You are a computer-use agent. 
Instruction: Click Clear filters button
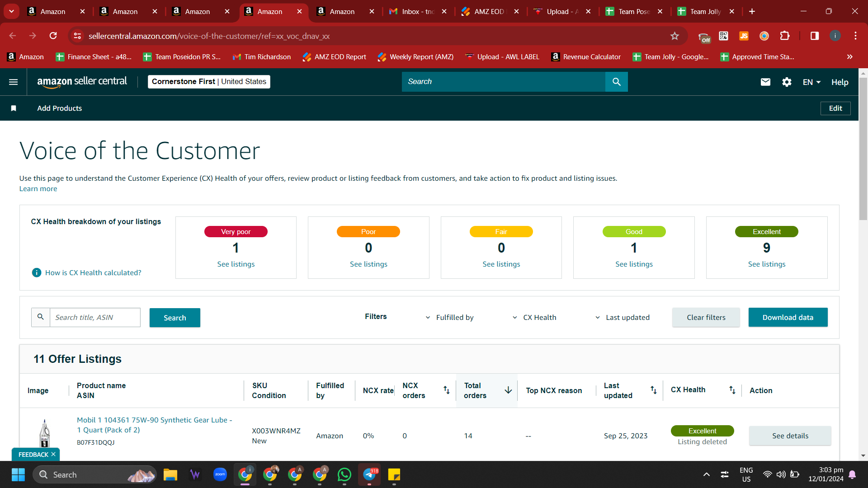pos(706,318)
